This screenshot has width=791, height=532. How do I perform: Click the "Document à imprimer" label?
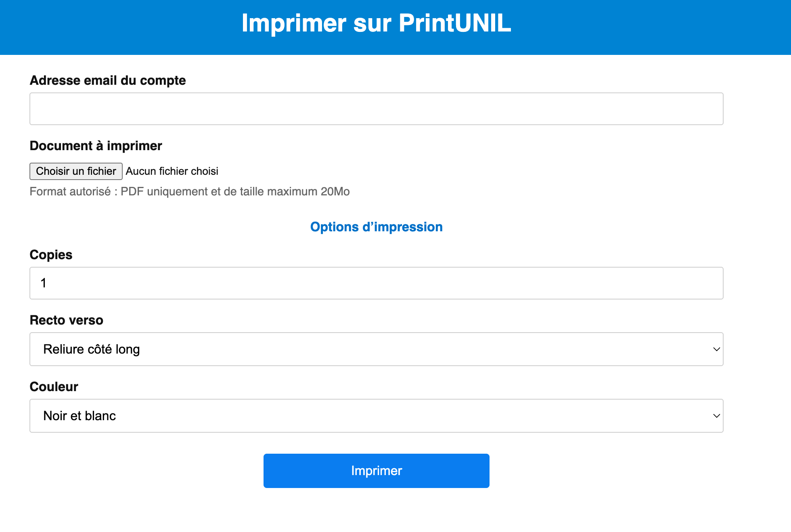96,146
